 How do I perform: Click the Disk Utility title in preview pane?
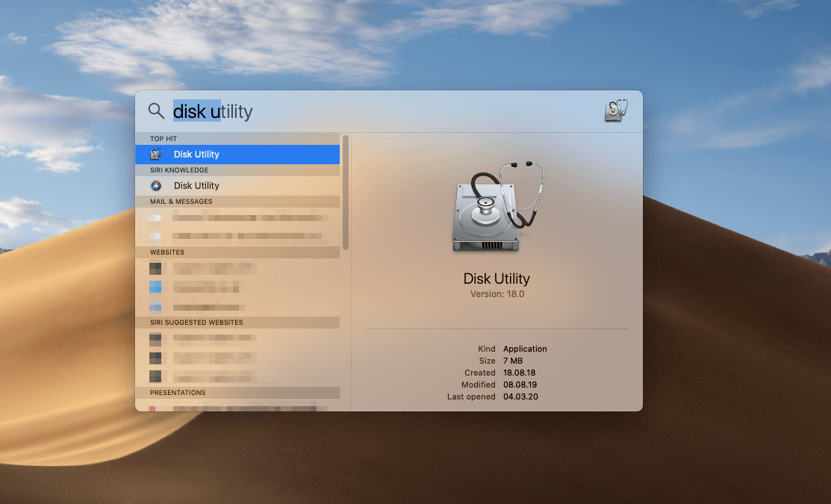(x=497, y=279)
